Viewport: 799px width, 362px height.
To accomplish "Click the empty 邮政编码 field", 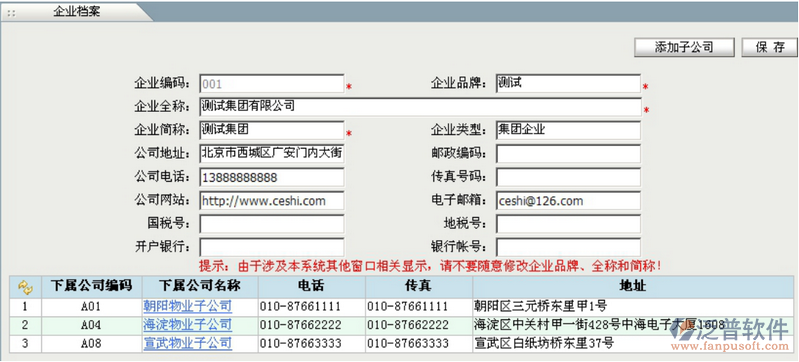I will tap(568, 153).
